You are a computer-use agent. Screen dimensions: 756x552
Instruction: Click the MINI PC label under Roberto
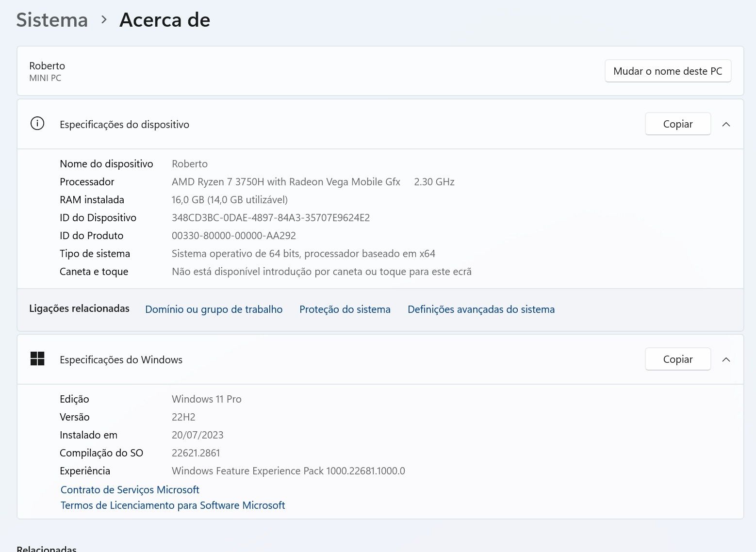pyautogui.click(x=45, y=78)
